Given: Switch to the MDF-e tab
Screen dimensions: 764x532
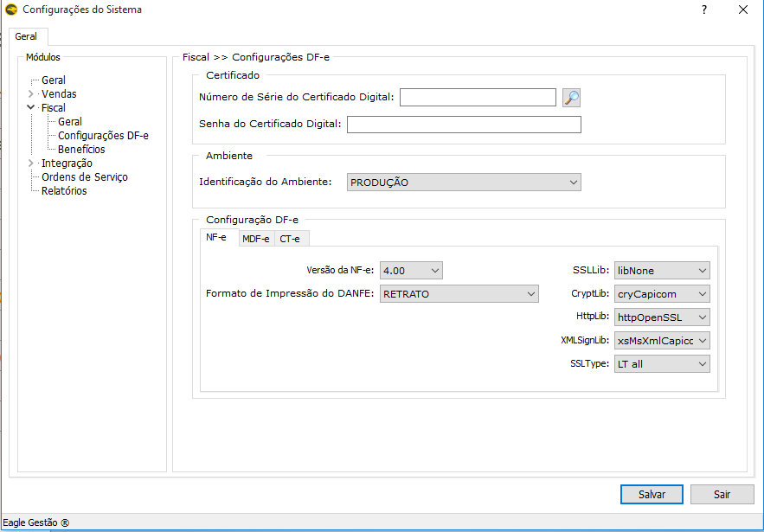Looking at the screenshot, I should coord(256,239).
